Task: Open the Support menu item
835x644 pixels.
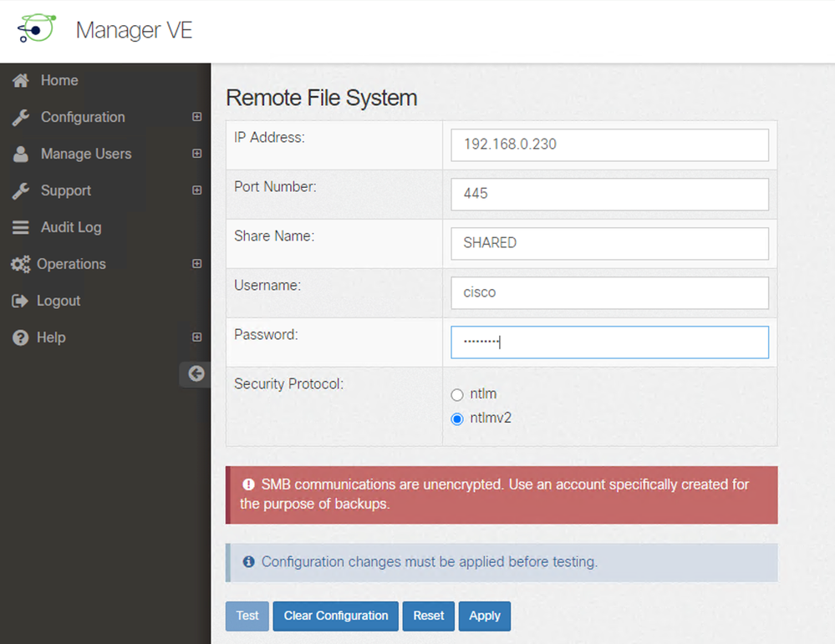Action: coord(66,190)
